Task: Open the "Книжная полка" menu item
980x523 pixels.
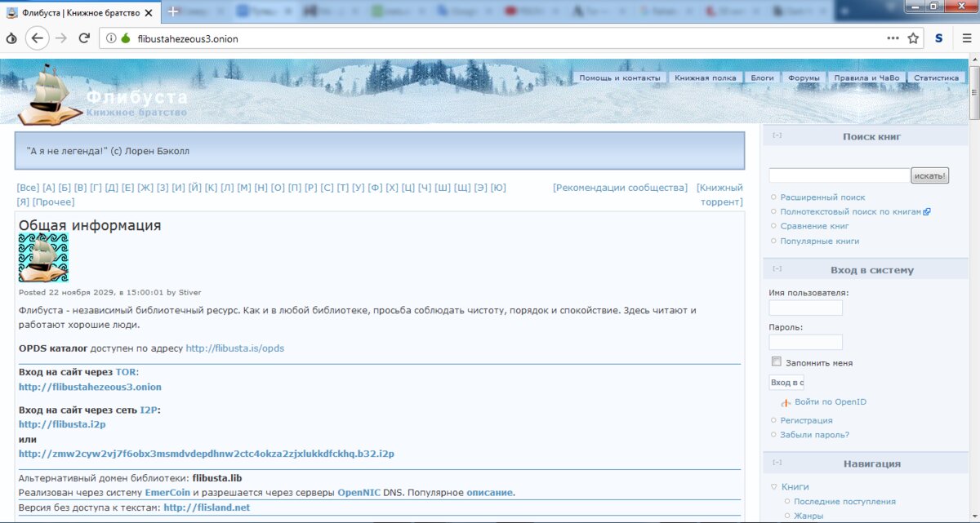Action: (705, 78)
